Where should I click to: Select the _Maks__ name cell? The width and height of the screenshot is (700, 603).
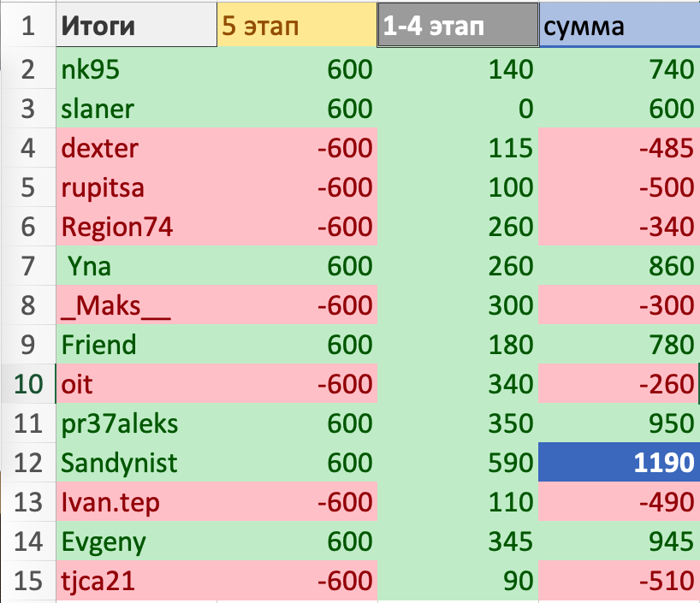(x=135, y=305)
